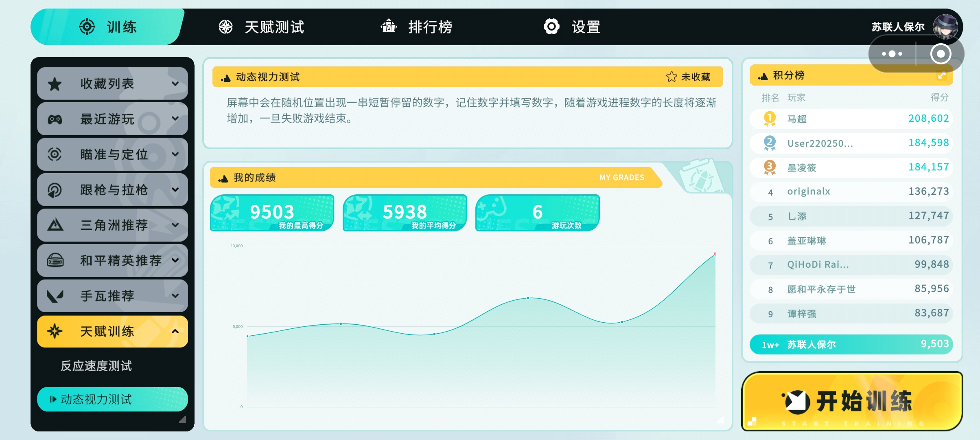Expand the 三角洲推荐 chevron
Image resolution: width=980 pixels, height=440 pixels.
[x=175, y=225]
